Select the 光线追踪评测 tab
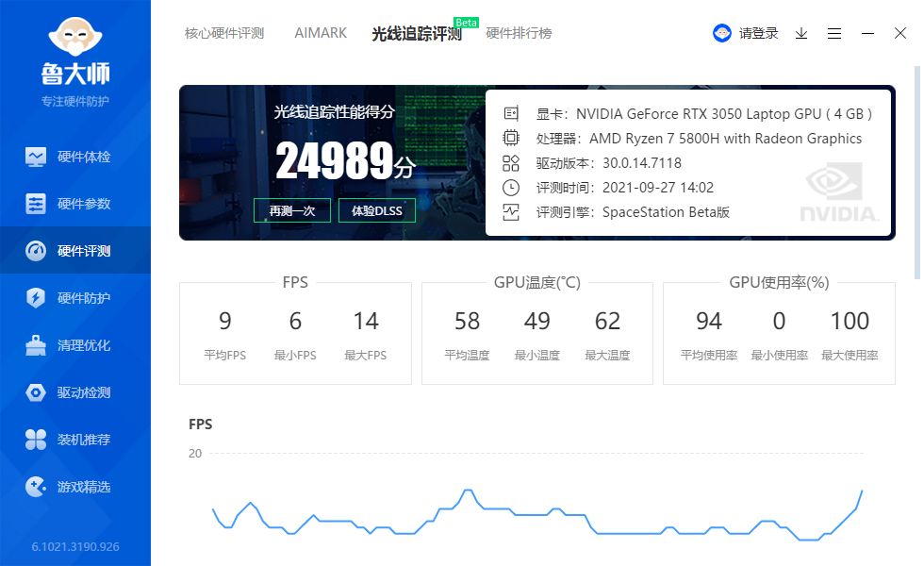This screenshot has height=566, width=924. pyautogui.click(x=417, y=34)
